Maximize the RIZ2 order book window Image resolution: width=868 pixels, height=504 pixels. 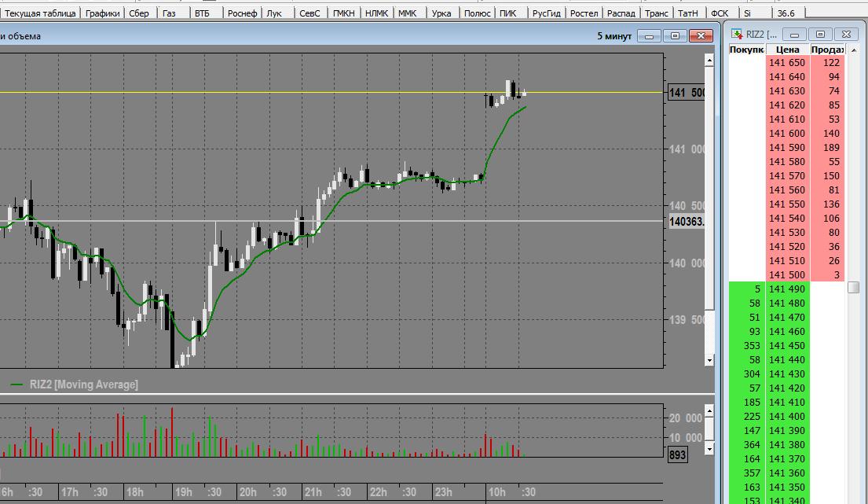click(820, 35)
